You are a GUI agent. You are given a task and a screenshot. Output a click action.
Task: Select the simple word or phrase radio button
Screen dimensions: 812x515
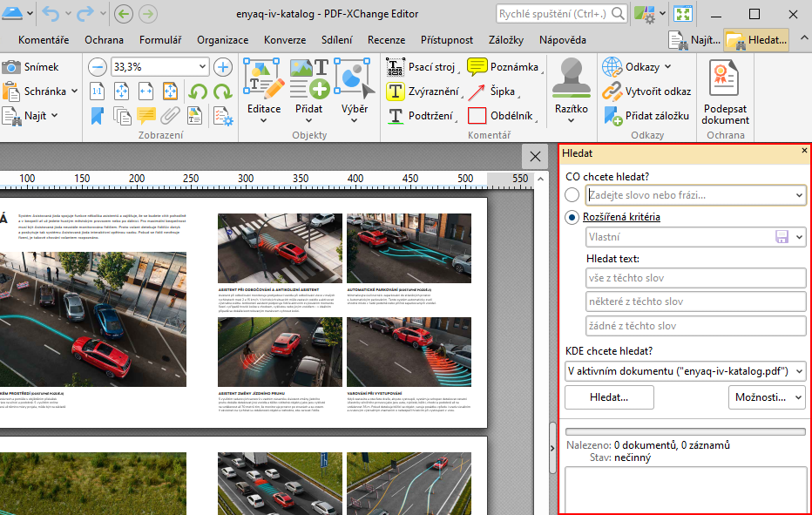572,195
